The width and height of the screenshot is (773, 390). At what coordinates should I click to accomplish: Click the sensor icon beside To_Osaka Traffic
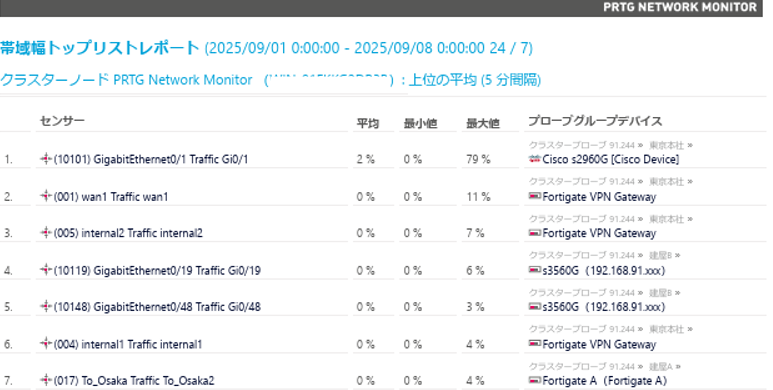tap(46, 380)
